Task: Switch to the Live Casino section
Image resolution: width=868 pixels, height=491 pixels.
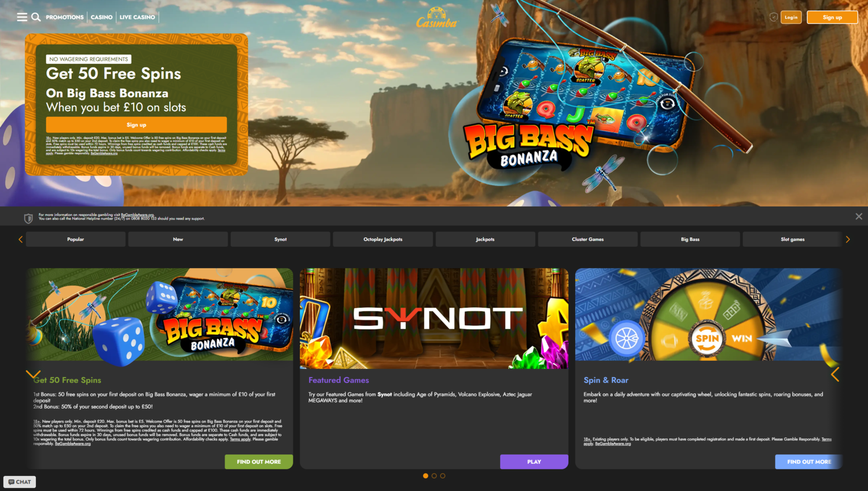Action: 137,17
